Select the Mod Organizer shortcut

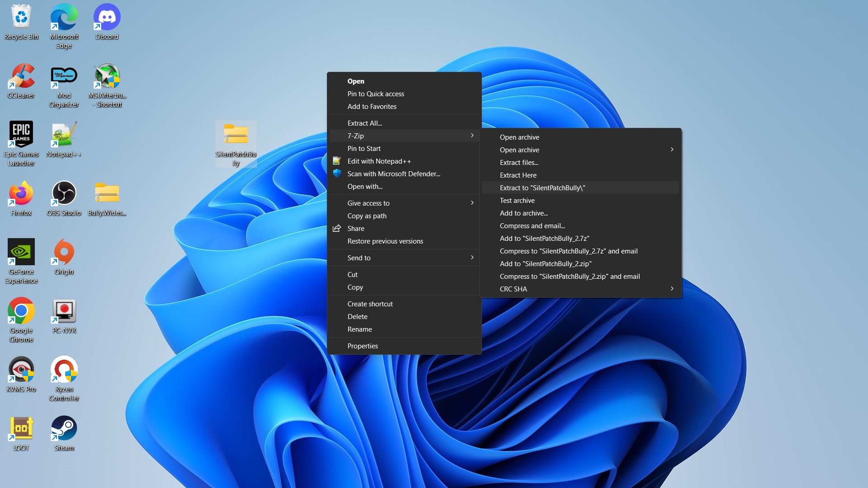[x=64, y=76]
